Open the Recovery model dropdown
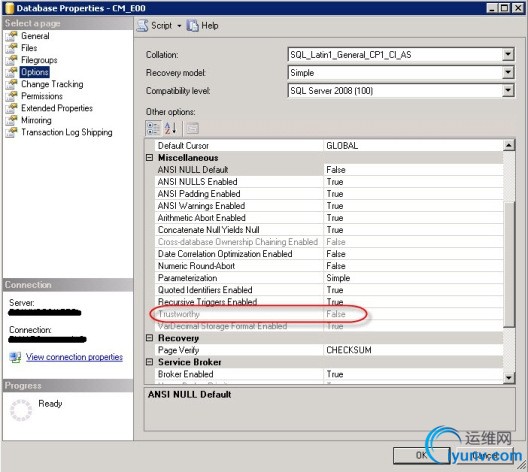 click(x=508, y=72)
